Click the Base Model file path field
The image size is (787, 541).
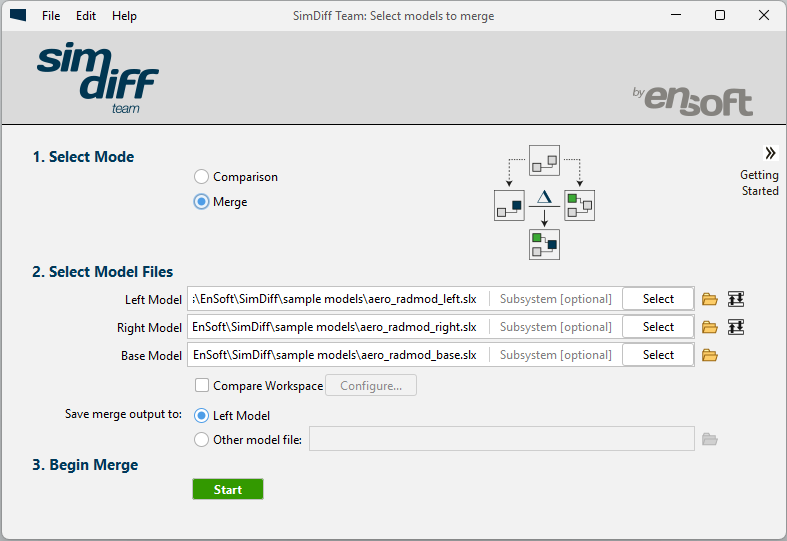click(x=338, y=355)
